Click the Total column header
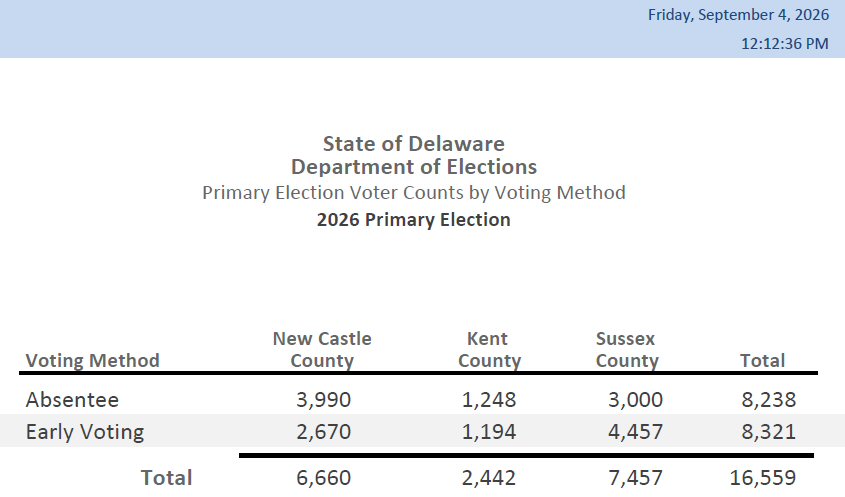Viewport: 845px width, 497px height. [763, 360]
